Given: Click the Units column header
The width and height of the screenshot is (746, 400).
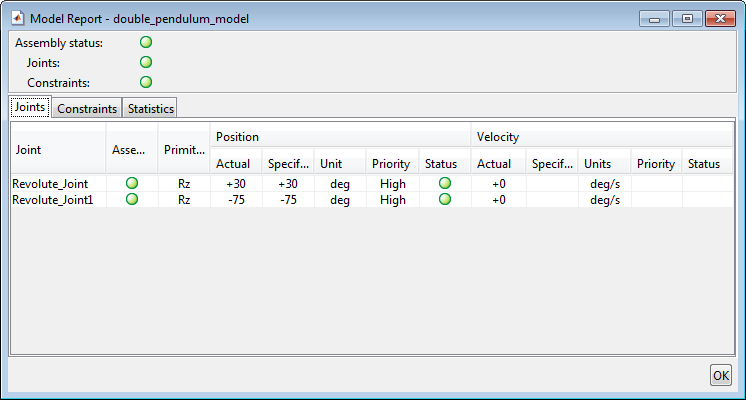Looking at the screenshot, I should (x=604, y=164).
